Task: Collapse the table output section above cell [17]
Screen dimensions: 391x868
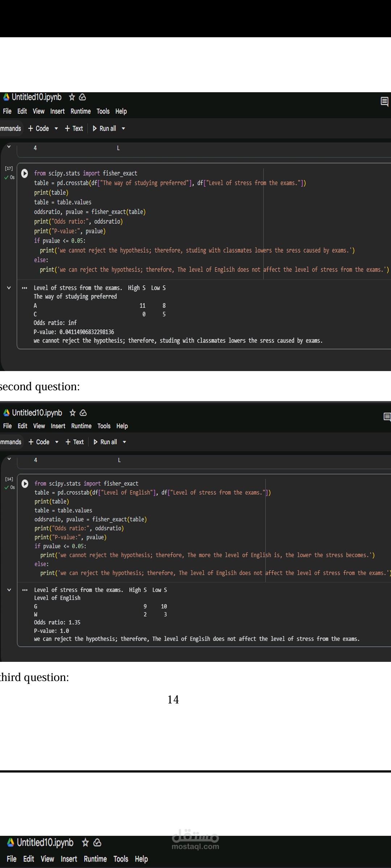Action: (x=9, y=147)
